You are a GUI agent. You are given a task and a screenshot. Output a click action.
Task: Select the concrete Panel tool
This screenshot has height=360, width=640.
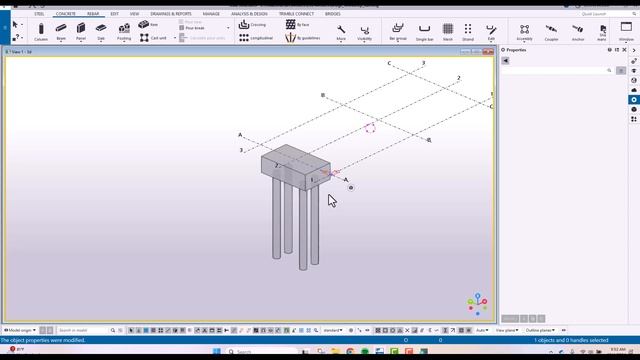pos(81,32)
